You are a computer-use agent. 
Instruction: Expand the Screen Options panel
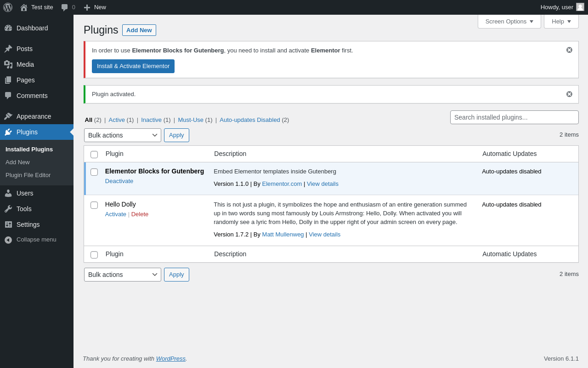point(509,21)
